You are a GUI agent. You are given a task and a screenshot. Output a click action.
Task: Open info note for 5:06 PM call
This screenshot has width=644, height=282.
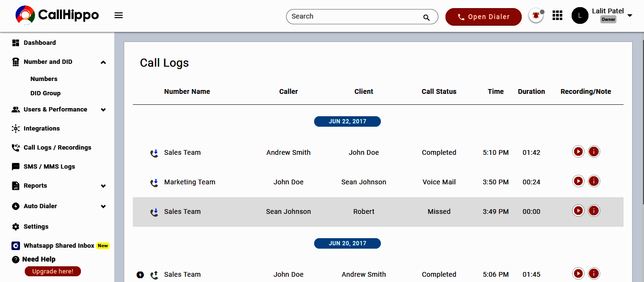pos(594,274)
